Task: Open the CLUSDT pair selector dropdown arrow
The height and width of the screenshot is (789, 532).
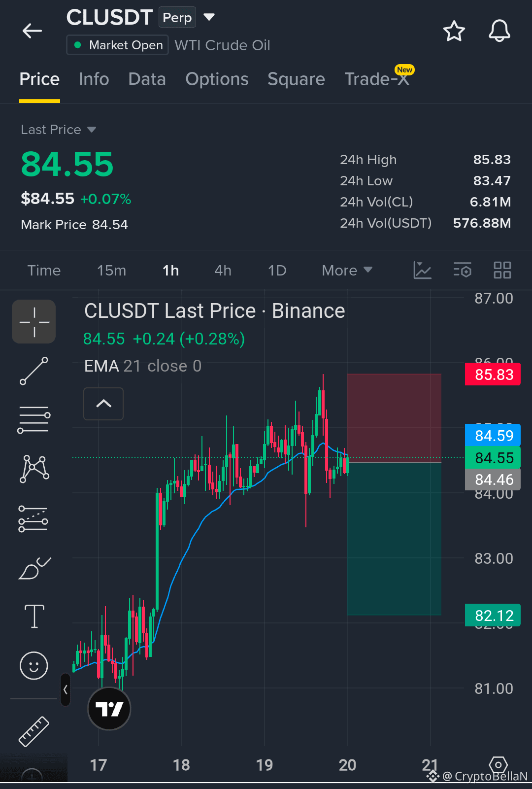Action: [209, 17]
